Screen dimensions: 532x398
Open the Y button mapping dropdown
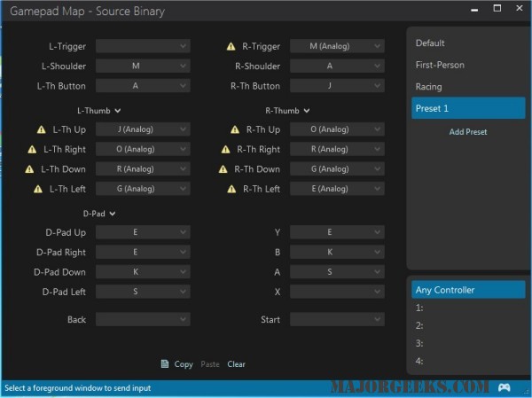337,232
